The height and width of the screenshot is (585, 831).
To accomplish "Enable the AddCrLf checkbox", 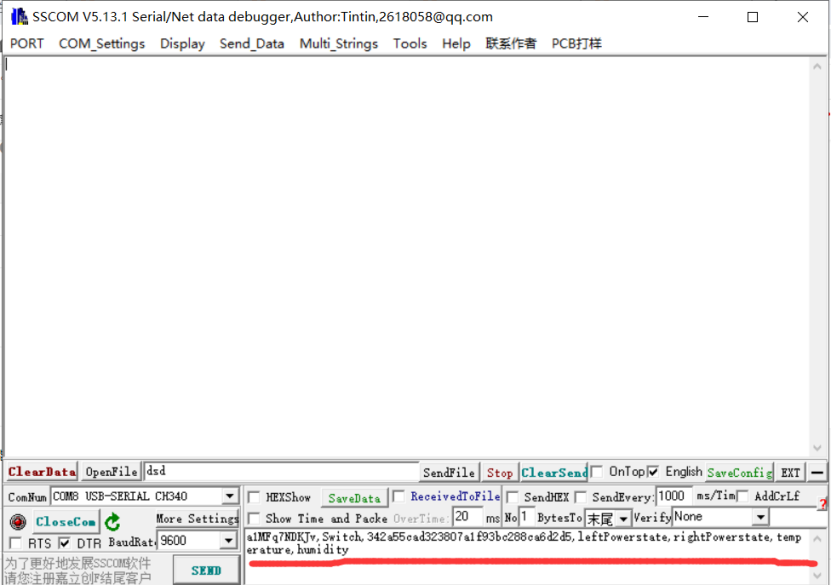I will click(x=743, y=496).
